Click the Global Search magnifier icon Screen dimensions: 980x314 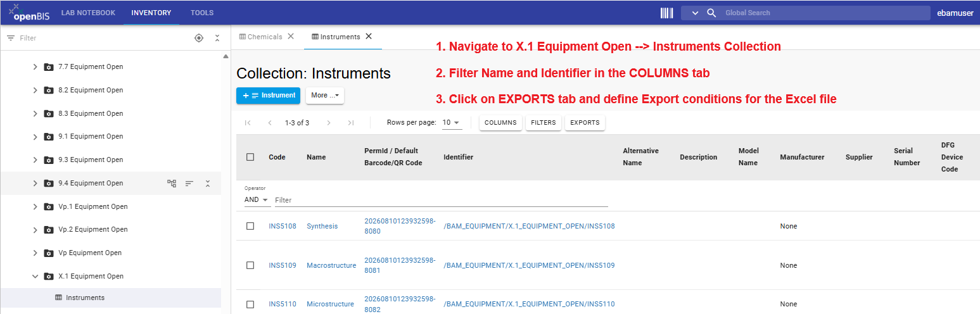point(711,13)
